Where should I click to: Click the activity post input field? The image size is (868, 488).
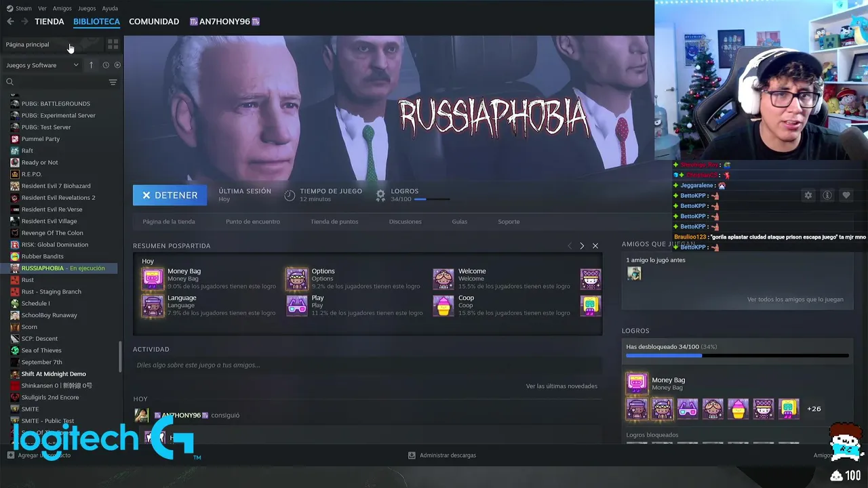pyautogui.click(x=368, y=365)
